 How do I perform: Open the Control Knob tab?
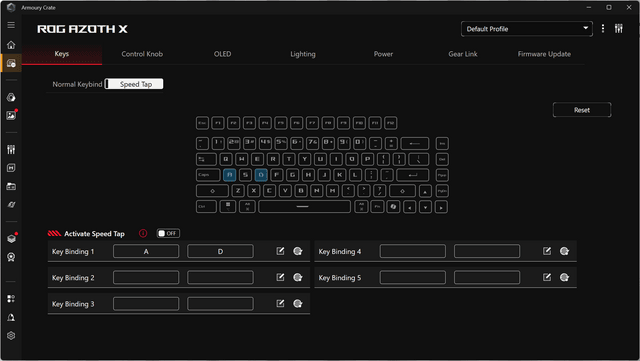point(142,54)
